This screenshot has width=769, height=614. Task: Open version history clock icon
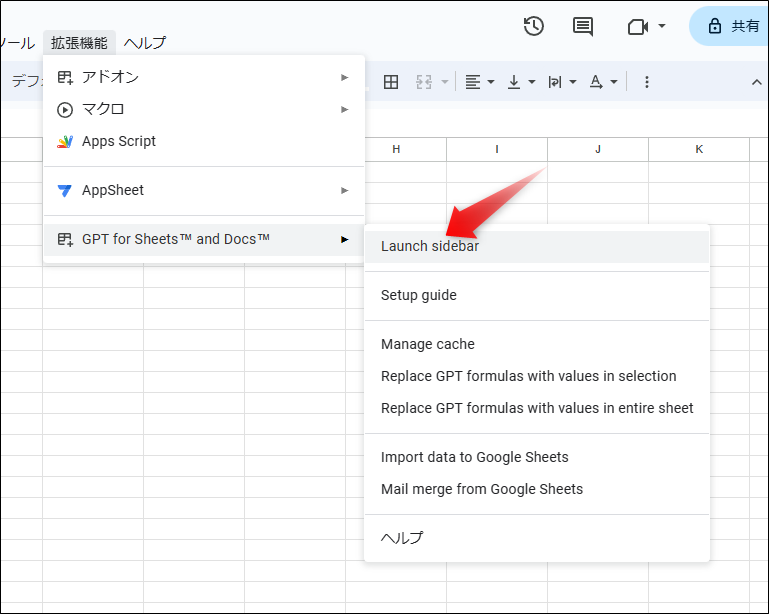(x=534, y=26)
